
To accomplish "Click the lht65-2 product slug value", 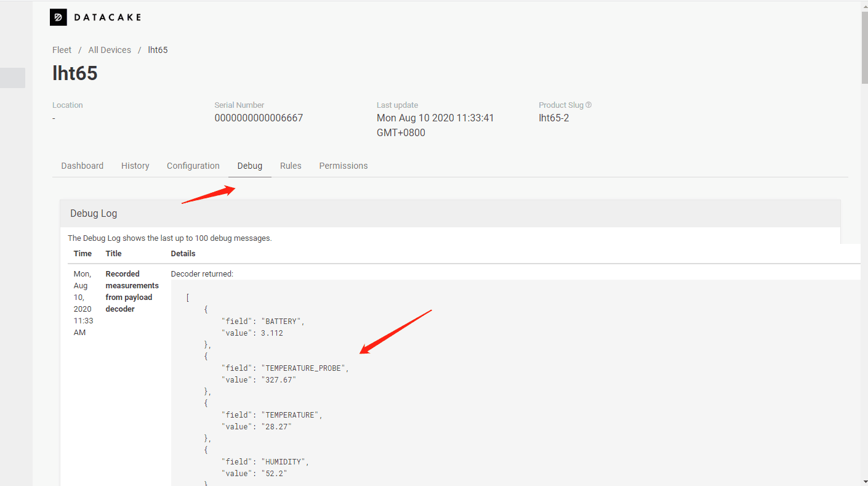I will (554, 118).
